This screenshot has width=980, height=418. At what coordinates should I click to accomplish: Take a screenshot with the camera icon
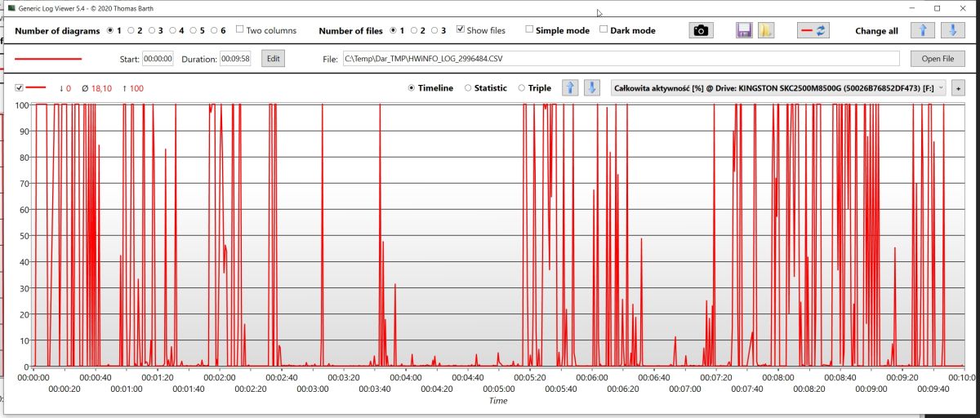(x=701, y=30)
